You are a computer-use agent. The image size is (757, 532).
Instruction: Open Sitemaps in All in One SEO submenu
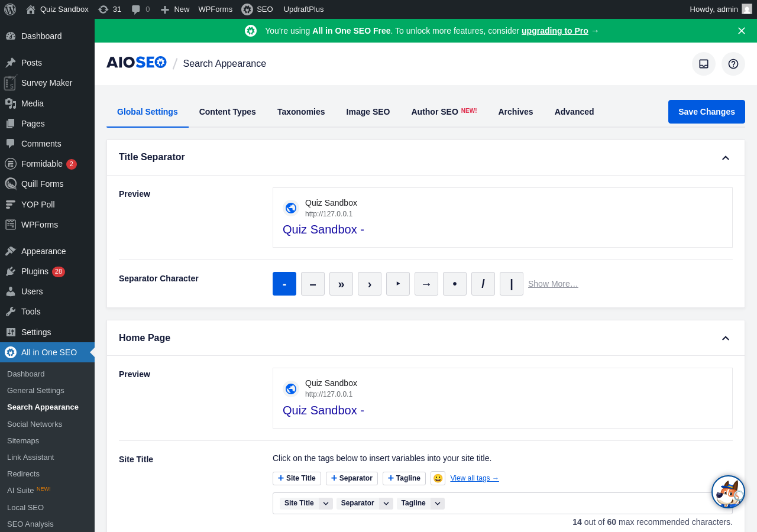(23, 440)
